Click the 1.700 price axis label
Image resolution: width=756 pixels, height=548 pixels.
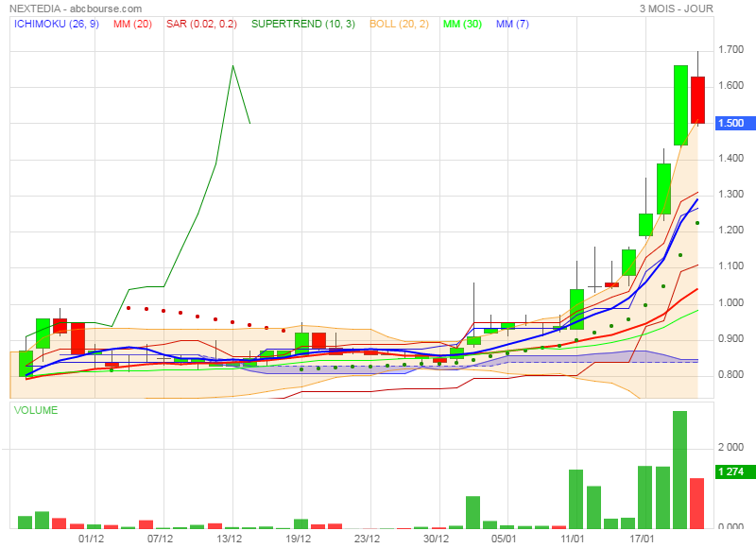click(x=730, y=50)
